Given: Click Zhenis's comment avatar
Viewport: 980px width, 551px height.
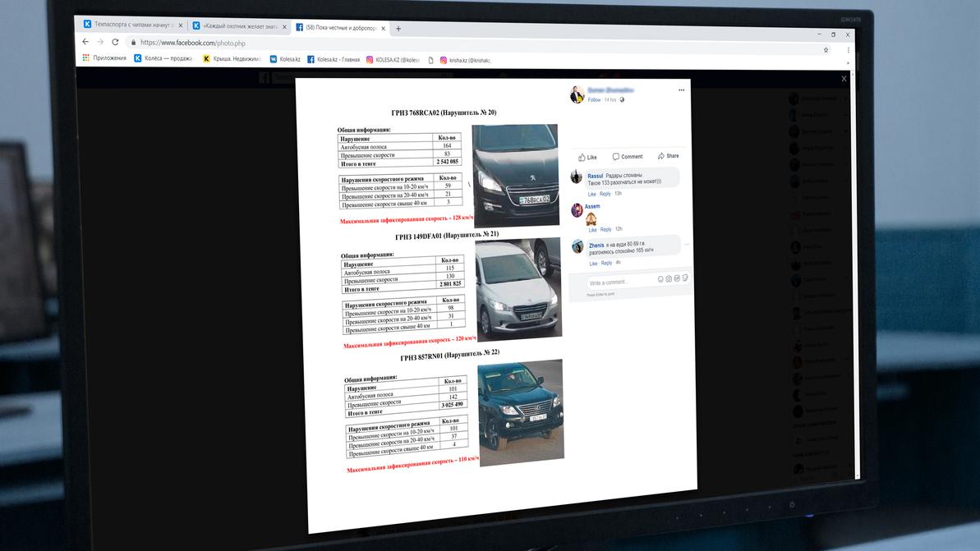Looking at the screenshot, I should [577, 246].
